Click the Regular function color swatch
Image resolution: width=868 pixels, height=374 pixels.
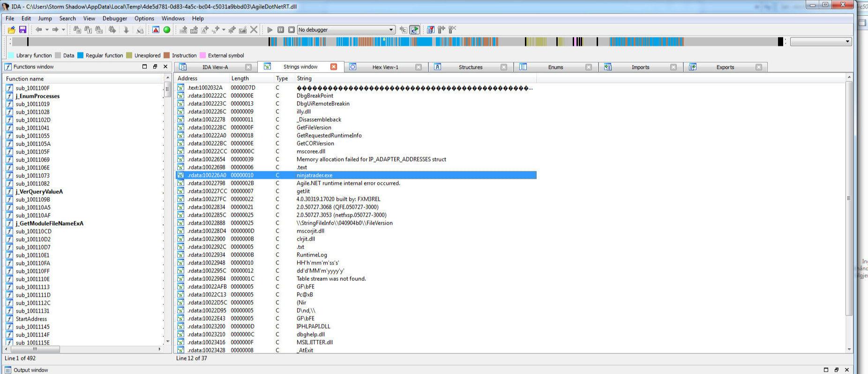point(80,55)
